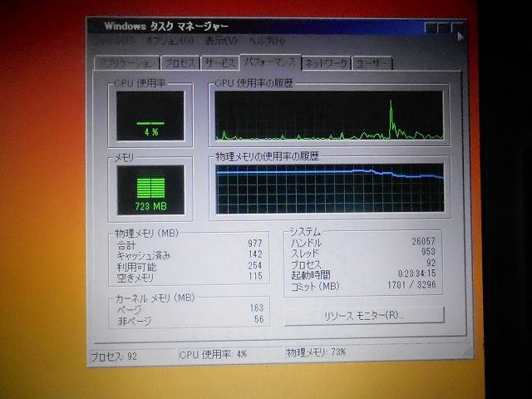The height and width of the screenshot is (399, 532).
Task: Click the コミット (MB) value 1701 / 3296
Action: coord(411,284)
